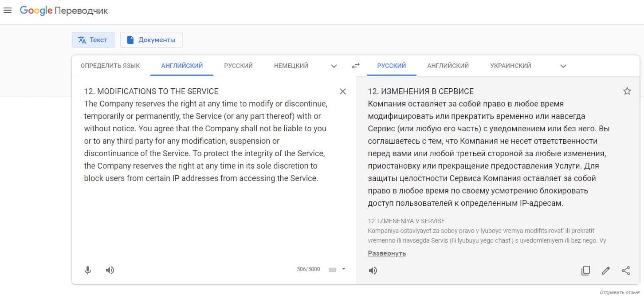The image size is (644, 299).
Task: Clear the source text with X
Action: pos(342,91)
